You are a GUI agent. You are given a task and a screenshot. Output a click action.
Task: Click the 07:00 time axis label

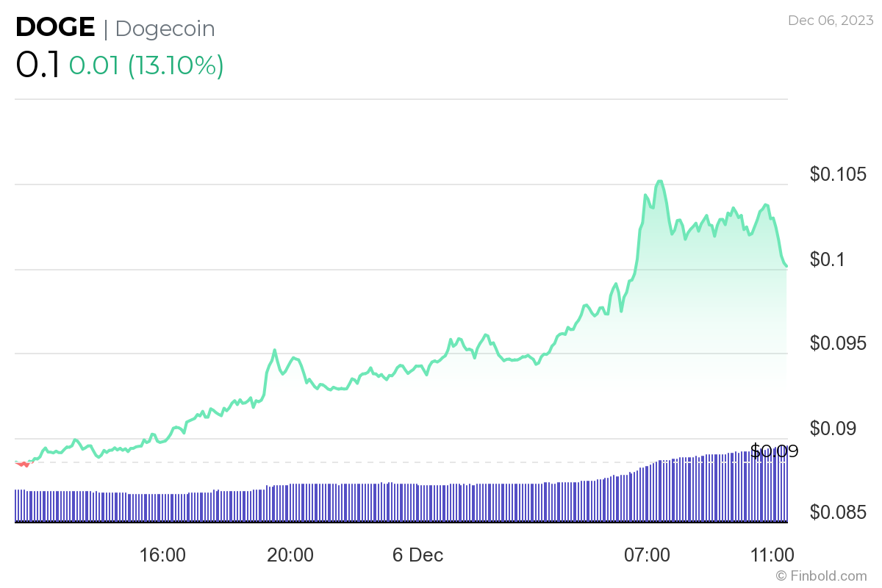pos(647,555)
